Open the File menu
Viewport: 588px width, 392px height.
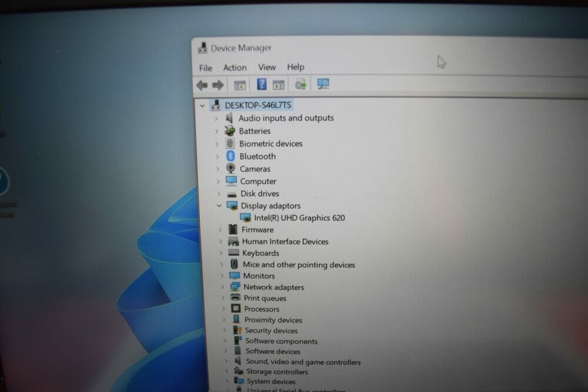205,68
